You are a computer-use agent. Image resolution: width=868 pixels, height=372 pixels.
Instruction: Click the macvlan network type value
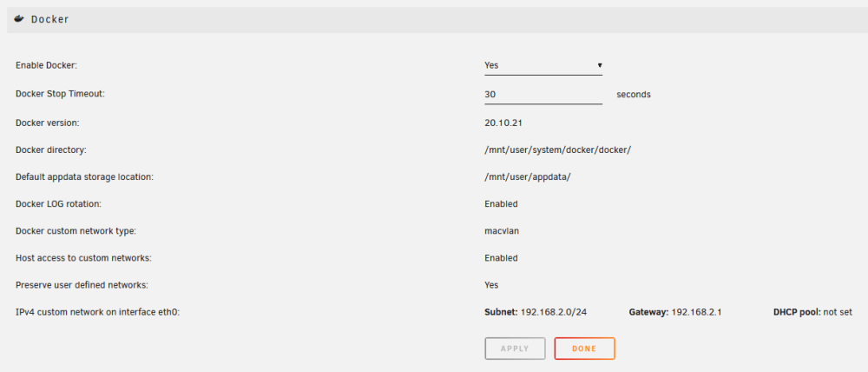coord(502,231)
